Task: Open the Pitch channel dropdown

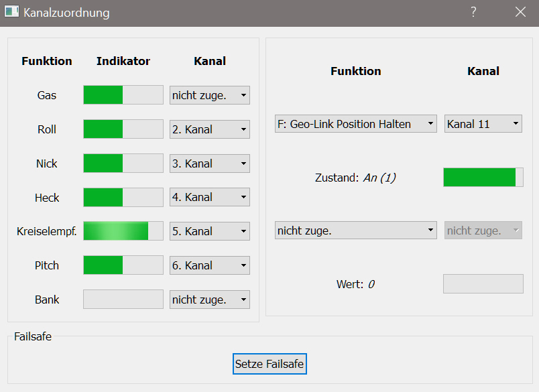Action: [209, 265]
